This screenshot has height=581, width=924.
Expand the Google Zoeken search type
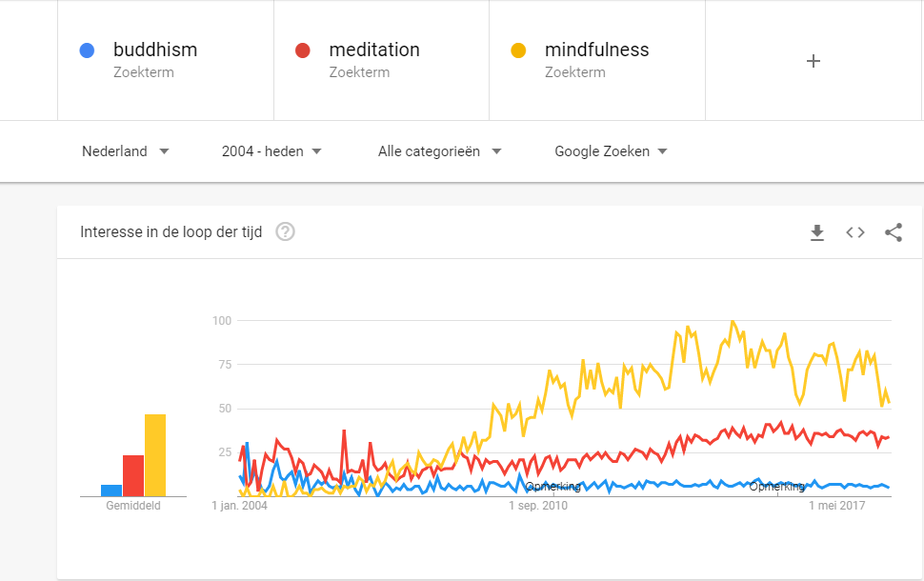tap(611, 151)
